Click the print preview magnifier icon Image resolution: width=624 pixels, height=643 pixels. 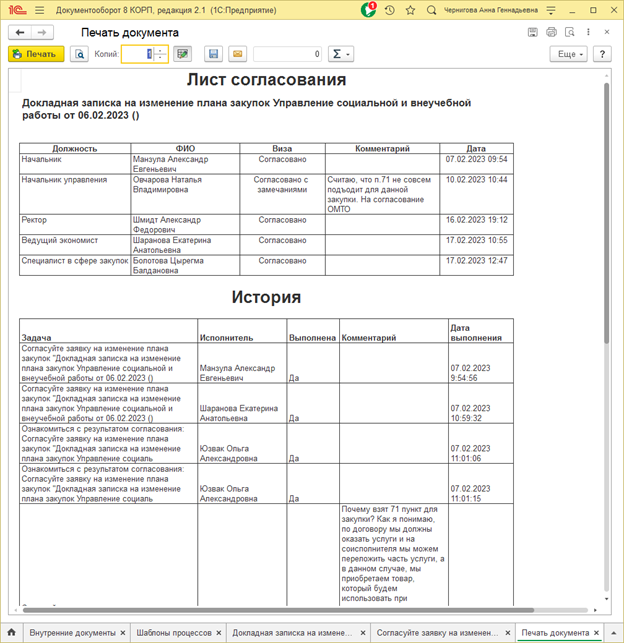[79, 54]
